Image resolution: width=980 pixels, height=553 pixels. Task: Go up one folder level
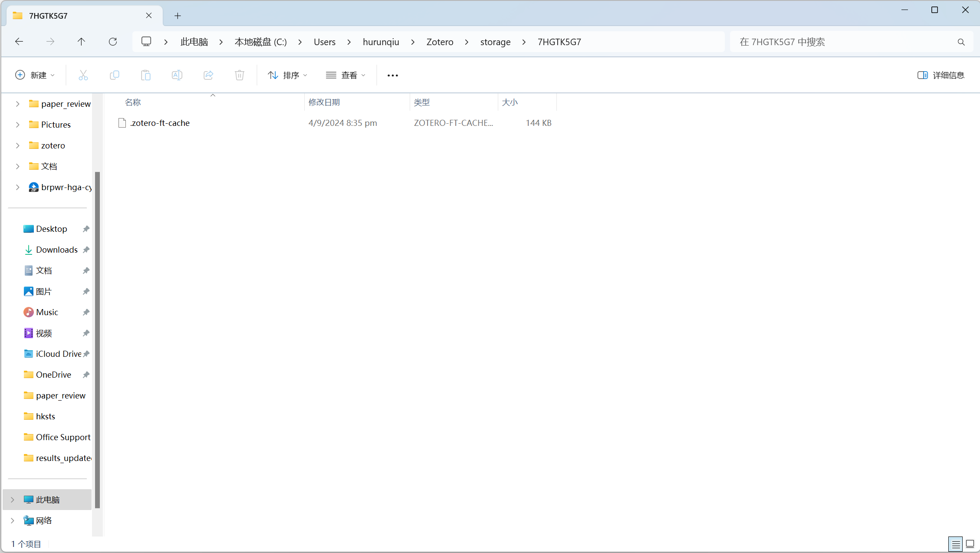click(81, 42)
